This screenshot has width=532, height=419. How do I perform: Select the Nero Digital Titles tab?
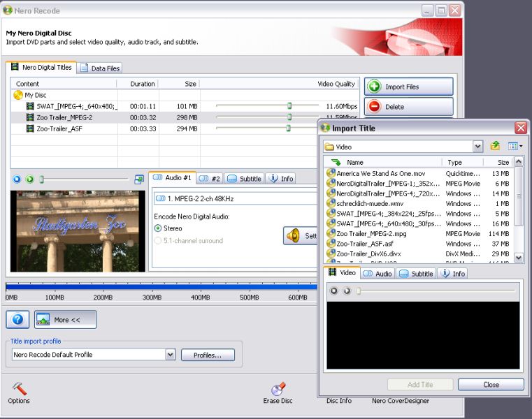[x=41, y=67]
